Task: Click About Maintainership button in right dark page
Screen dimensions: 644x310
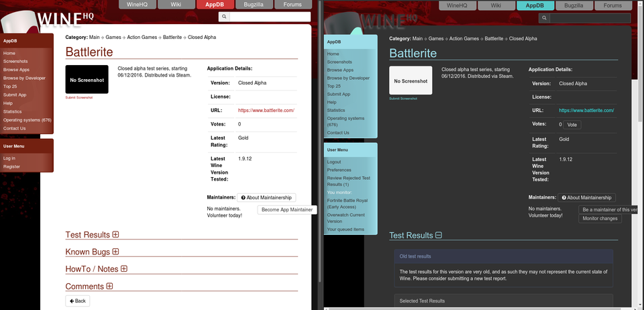Action: 586,197
